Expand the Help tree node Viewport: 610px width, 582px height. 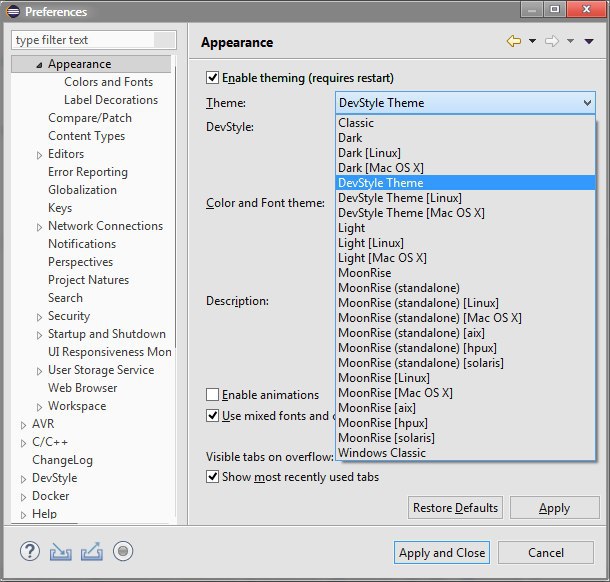(x=23, y=515)
